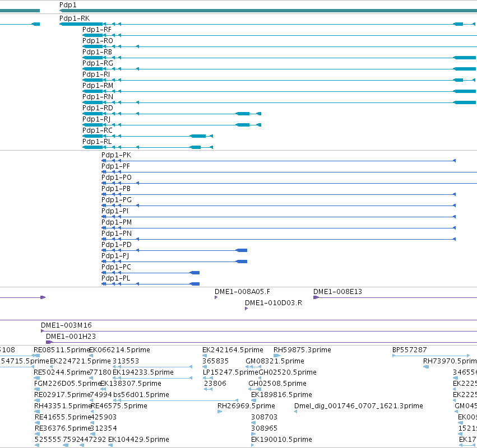Open Pdp1-RD transcript
477x448 pixels.
pos(98,108)
